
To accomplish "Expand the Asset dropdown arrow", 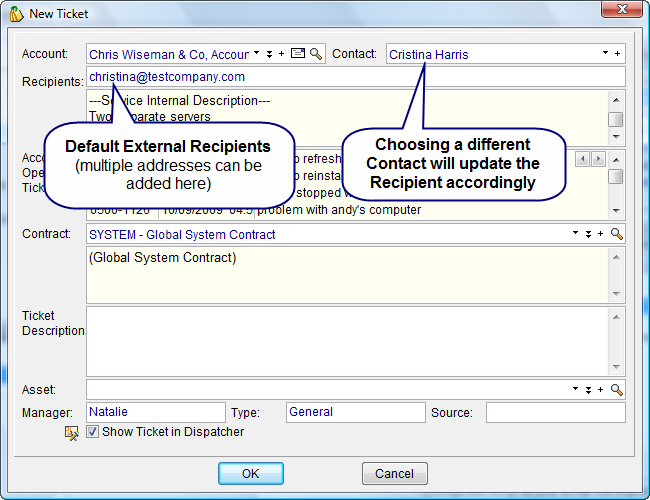I will pos(575,390).
